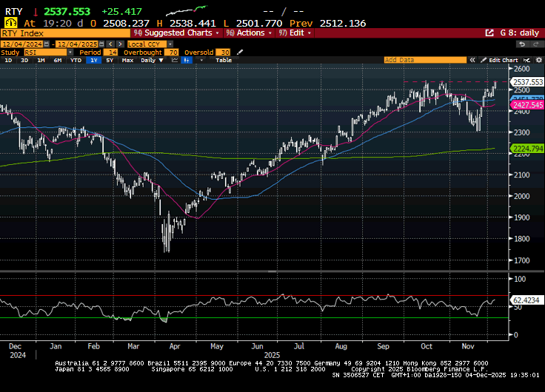Open the Suggested Charts menu

(x=187, y=33)
